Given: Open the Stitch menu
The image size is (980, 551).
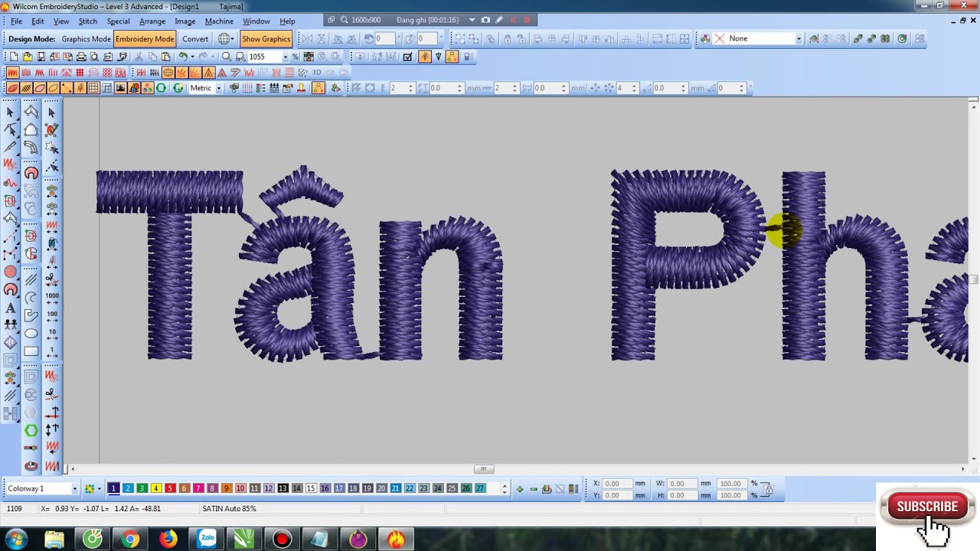Looking at the screenshot, I should (x=88, y=21).
